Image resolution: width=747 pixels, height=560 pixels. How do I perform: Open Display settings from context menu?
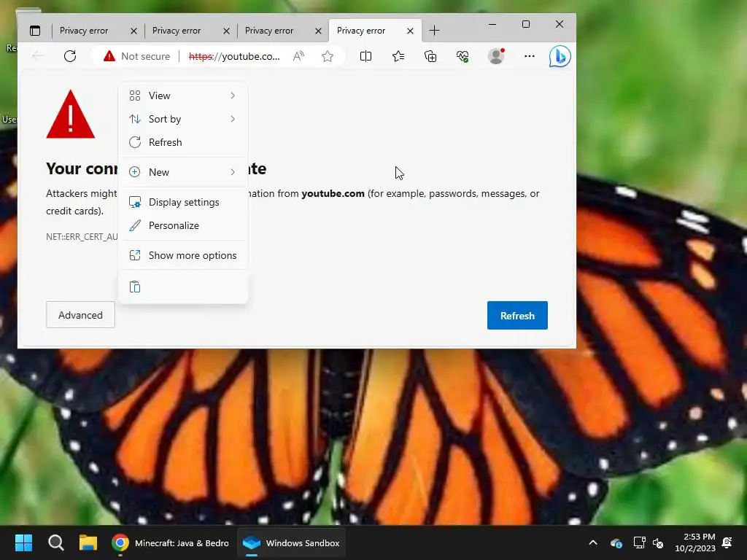pos(183,203)
